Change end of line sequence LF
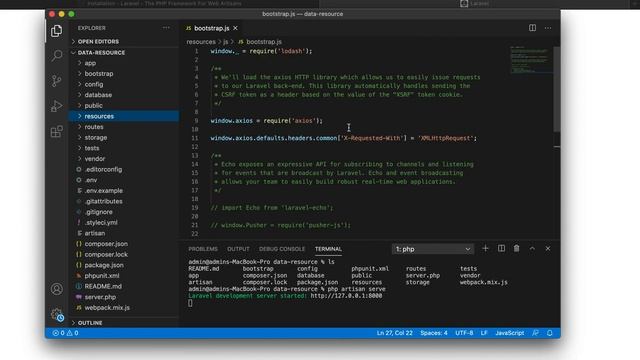The width and height of the screenshot is (640, 360). pos(484,333)
